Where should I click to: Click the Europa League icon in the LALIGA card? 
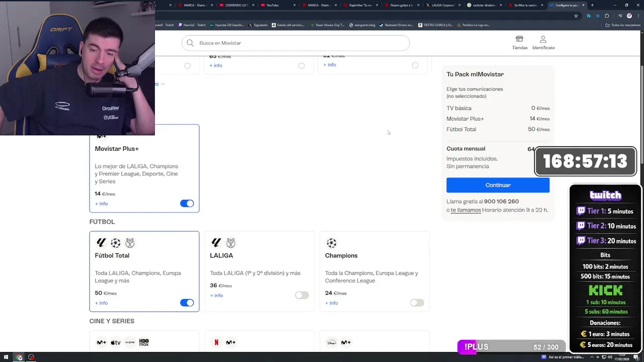(230, 243)
